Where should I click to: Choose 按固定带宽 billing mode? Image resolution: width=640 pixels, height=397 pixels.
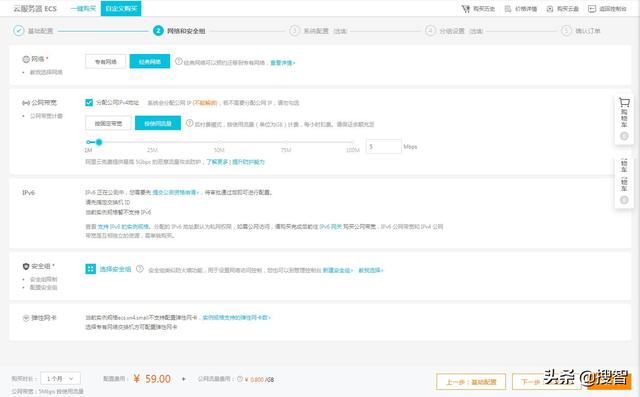(109, 123)
